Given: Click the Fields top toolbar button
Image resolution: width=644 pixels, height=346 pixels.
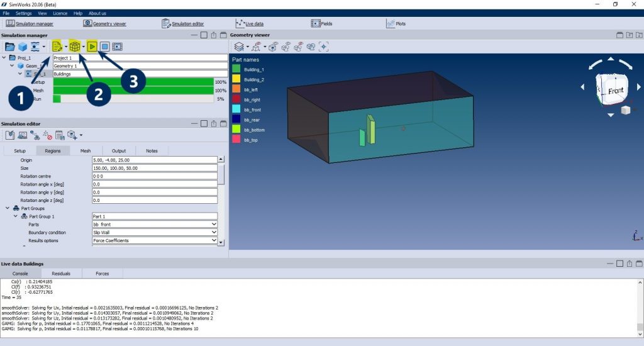Looking at the screenshot, I should (x=321, y=23).
